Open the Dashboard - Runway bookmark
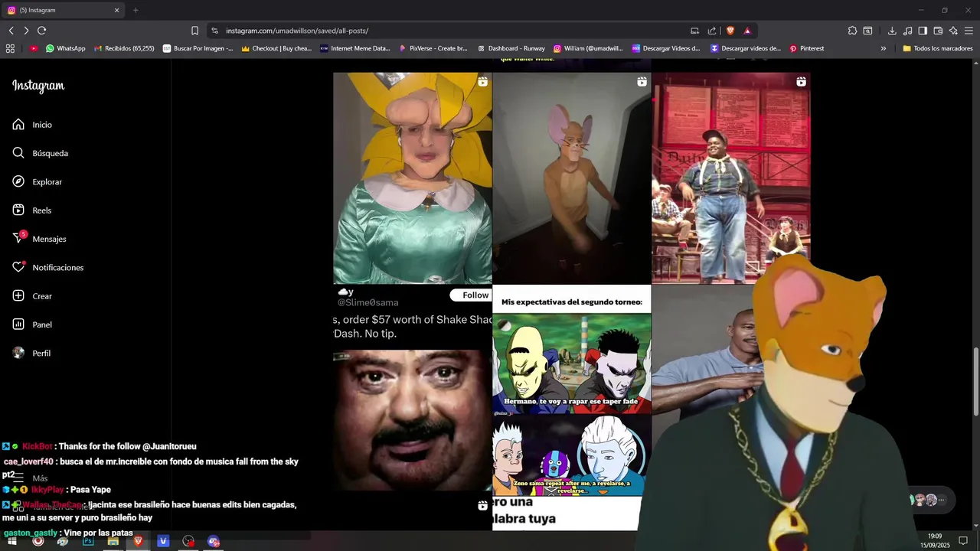The image size is (980, 551). coord(511,48)
